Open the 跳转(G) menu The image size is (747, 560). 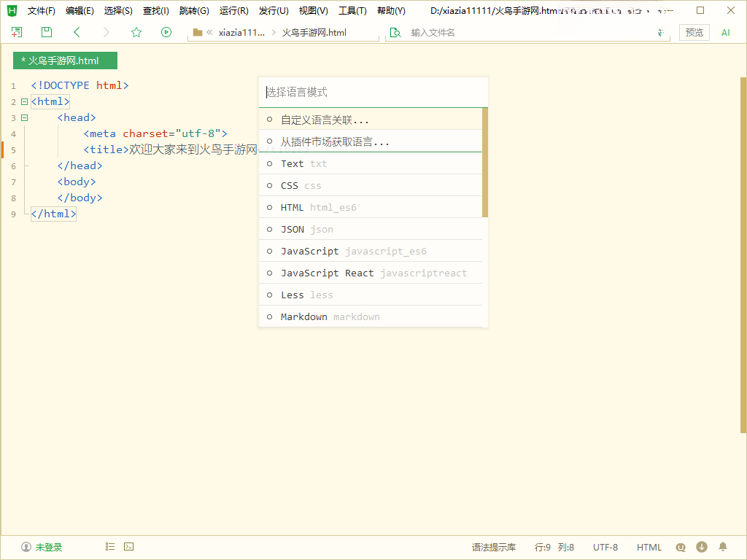[194, 10]
